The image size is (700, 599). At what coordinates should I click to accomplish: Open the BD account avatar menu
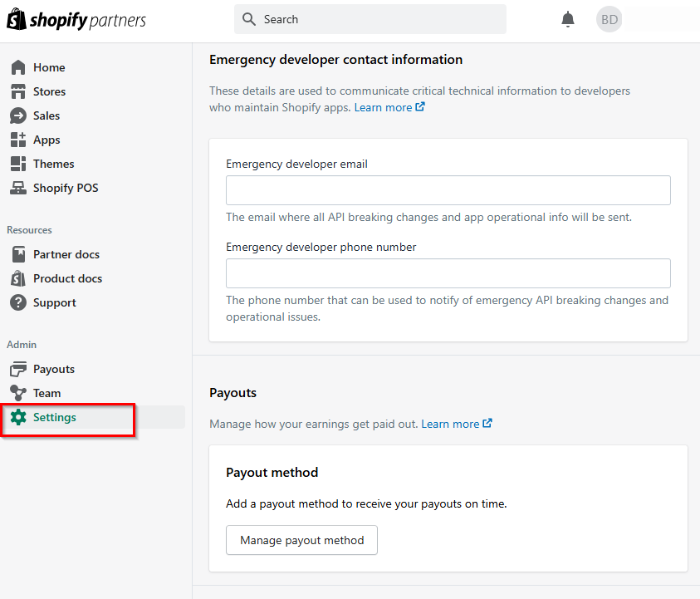pos(609,19)
